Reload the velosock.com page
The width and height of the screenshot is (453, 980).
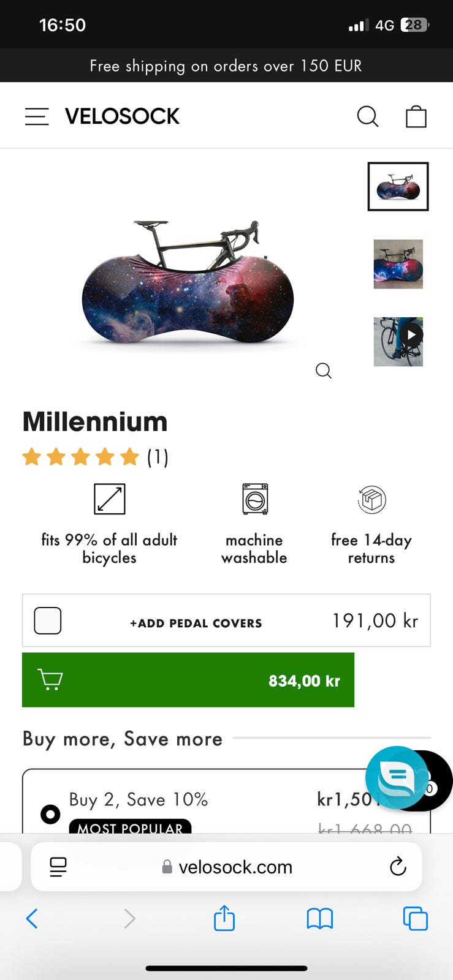(x=398, y=867)
